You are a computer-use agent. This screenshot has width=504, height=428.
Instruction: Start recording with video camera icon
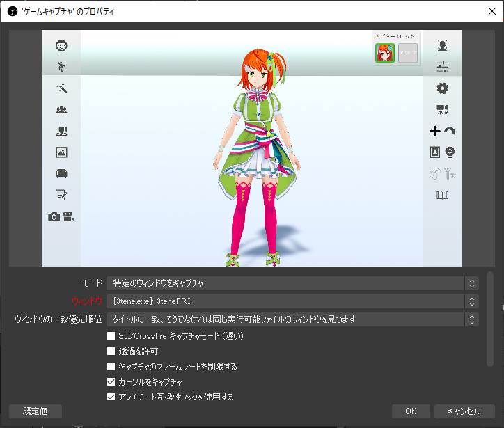(69, 216)
